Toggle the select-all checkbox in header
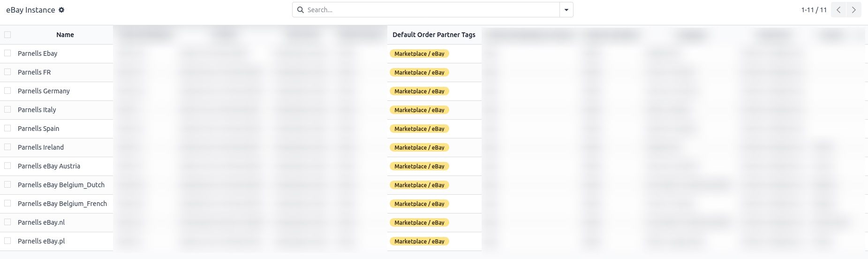This screenshot has height=259, width=868. click(x=8, y=35)
